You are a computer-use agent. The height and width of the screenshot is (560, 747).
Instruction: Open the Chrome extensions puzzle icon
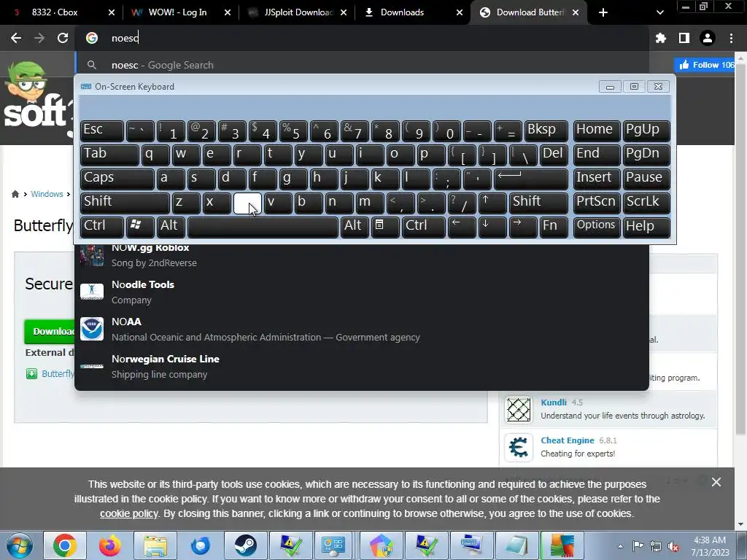tap(661, 38)
